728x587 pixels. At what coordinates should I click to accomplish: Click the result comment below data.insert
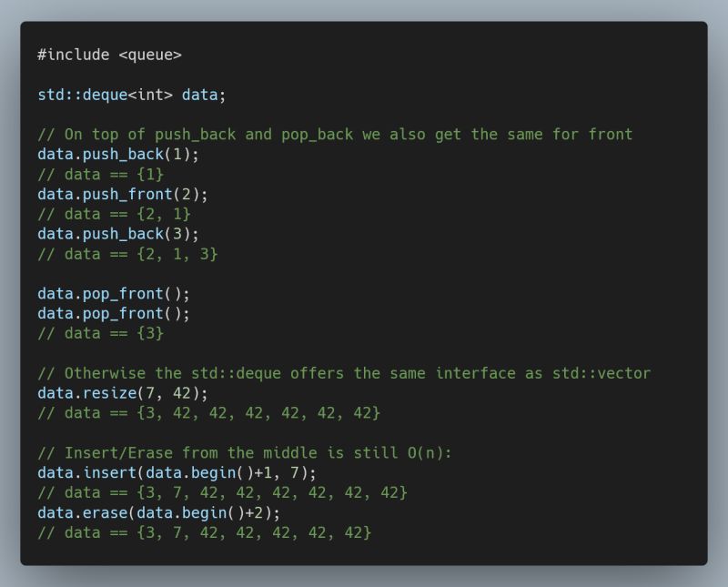tap(222, 492)
